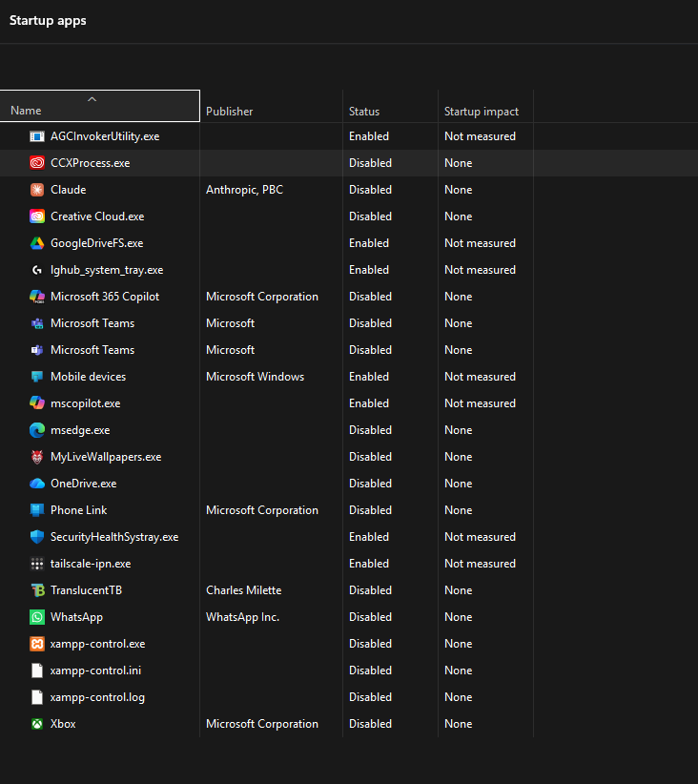
Task: Toggle sort arrow above Name header
Action: pyautogui.click(x=92, y=99)
